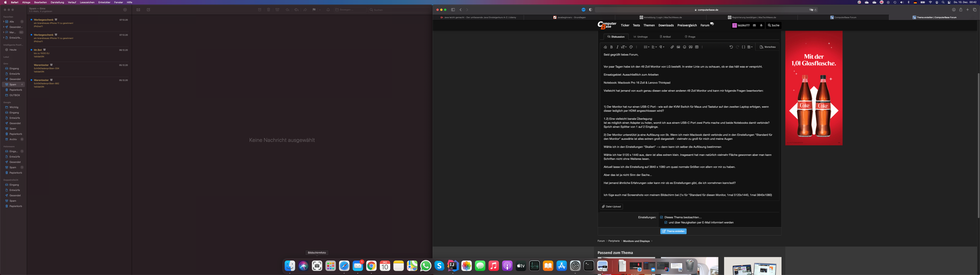Screen dimensions: 980x275
Task: Click the insert table icon
Action: point(696,47)
